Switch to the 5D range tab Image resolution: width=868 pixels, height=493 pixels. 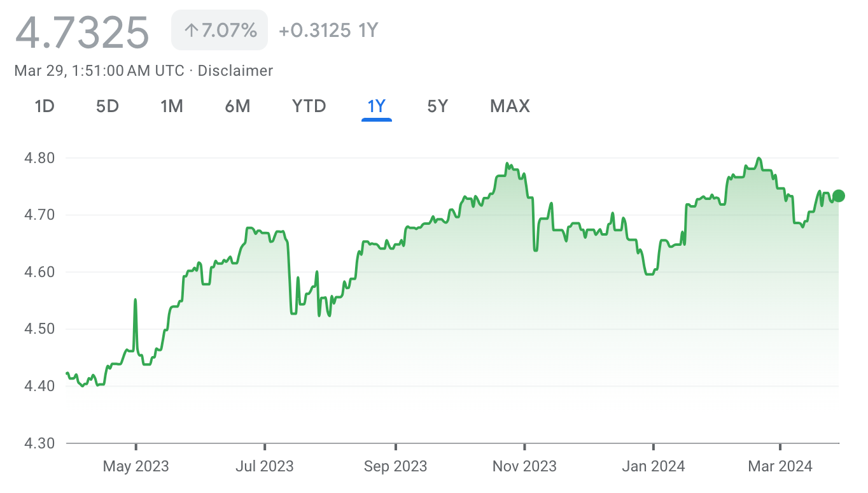click(108, 106)
